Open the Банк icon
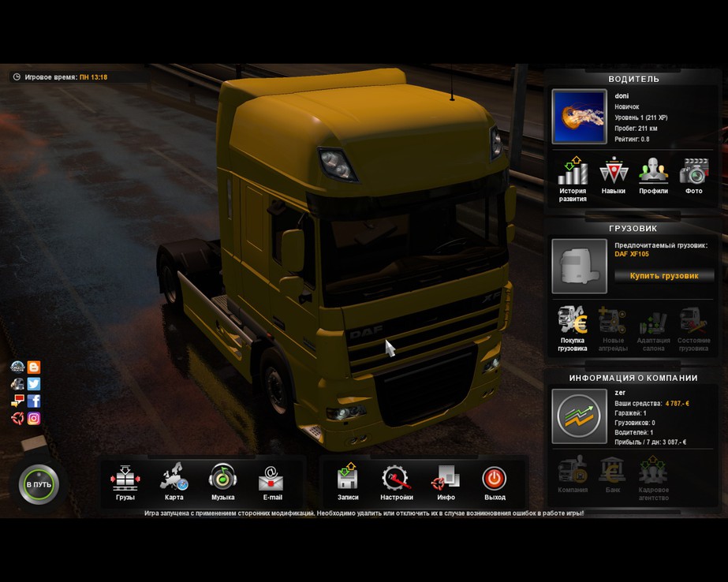 point(613,474)
